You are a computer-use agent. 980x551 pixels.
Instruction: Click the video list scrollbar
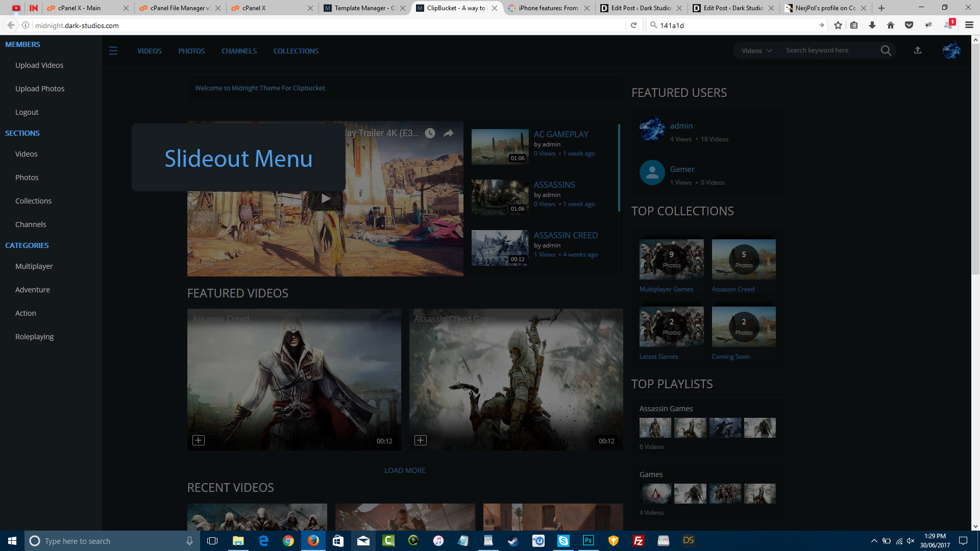pyautogui.click(x=619, y=168)
